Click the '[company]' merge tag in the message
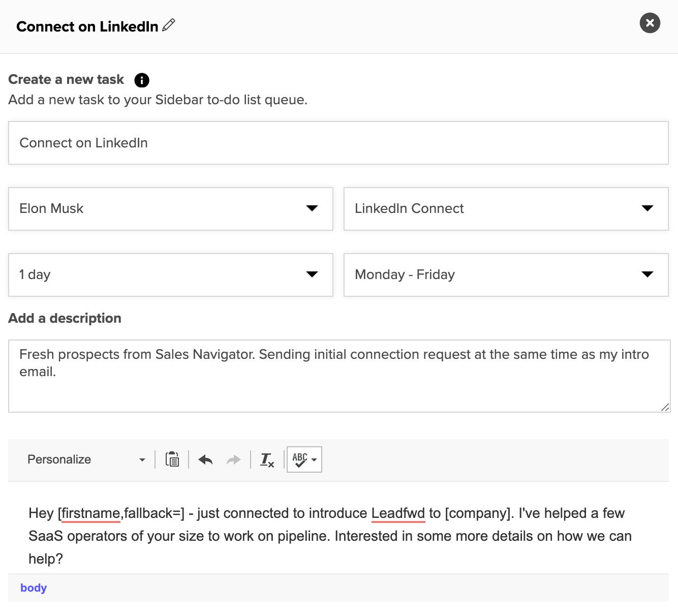The height and width of the screenshot is (616, 678). [x=477, y=513]
